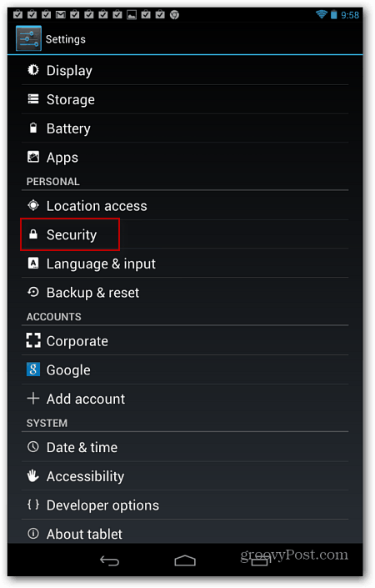Select Language & input

click(185, 264)
